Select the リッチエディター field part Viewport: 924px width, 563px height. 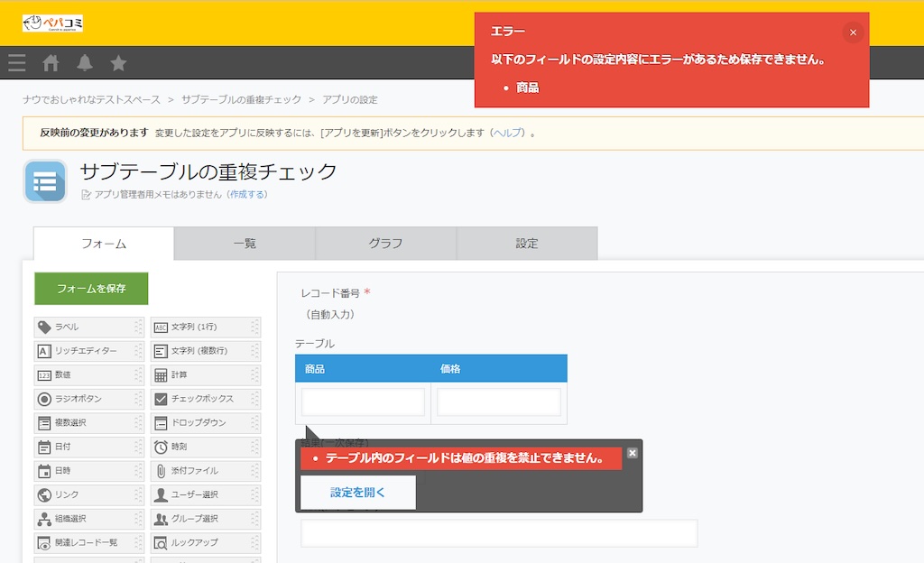point(89,351)
